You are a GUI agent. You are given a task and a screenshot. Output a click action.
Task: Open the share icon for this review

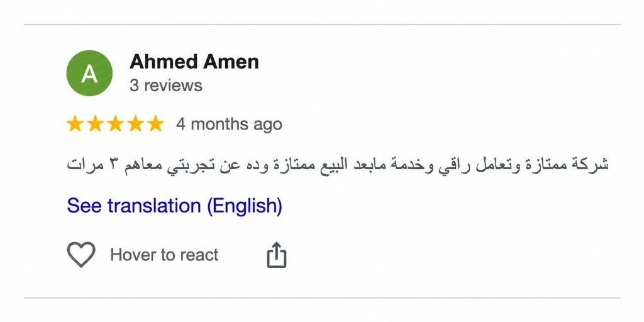point(277,255)
